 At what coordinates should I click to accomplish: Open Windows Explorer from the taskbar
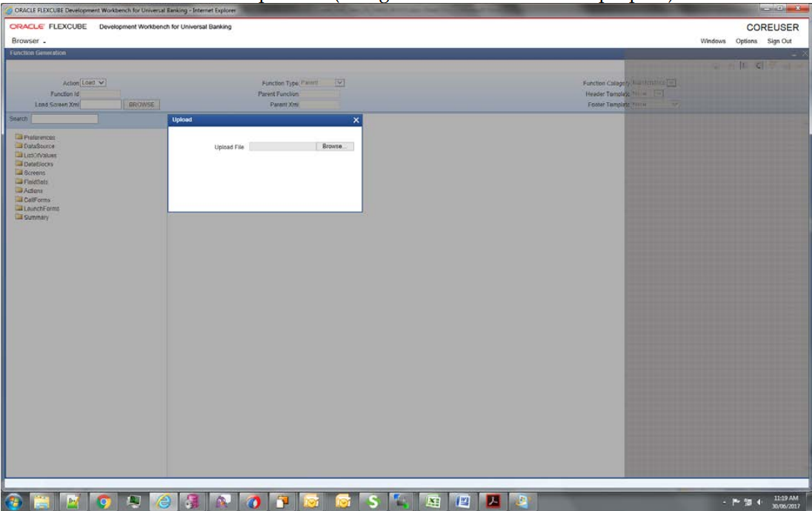(x=42, y=501)
